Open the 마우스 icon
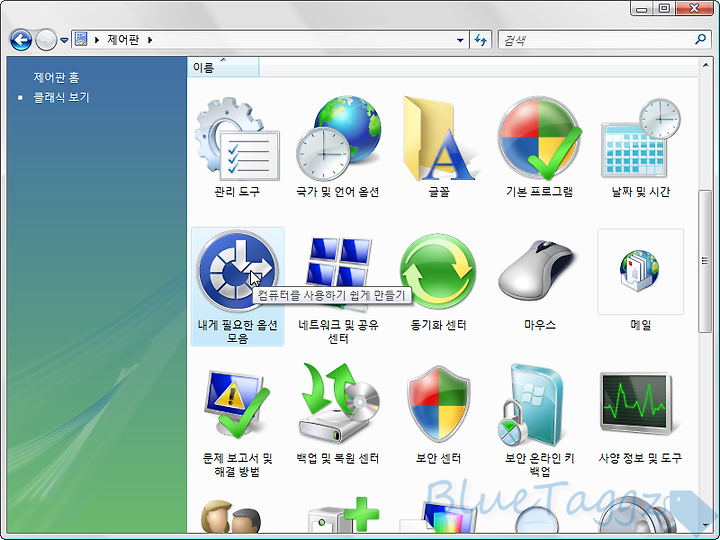The image size is (720, 540). click(x=537, y=271)
